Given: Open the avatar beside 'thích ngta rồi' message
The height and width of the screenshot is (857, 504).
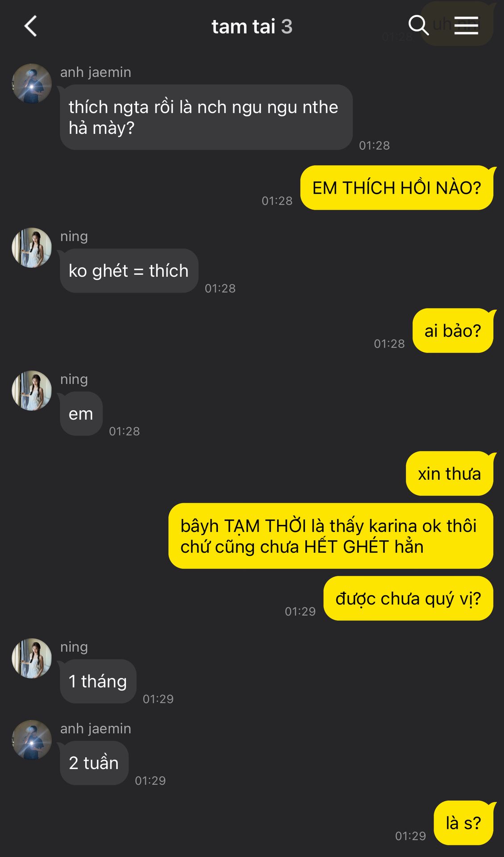Looking at the screenshot, I should pyautogui.click(x=32, y=83).
